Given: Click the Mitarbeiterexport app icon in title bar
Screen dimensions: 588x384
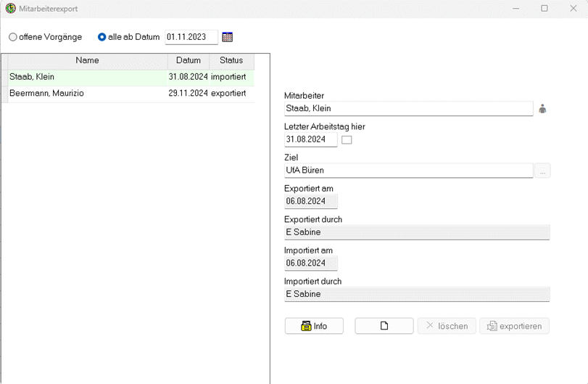Looking at the screenshot, I should (x=10, y=8).
